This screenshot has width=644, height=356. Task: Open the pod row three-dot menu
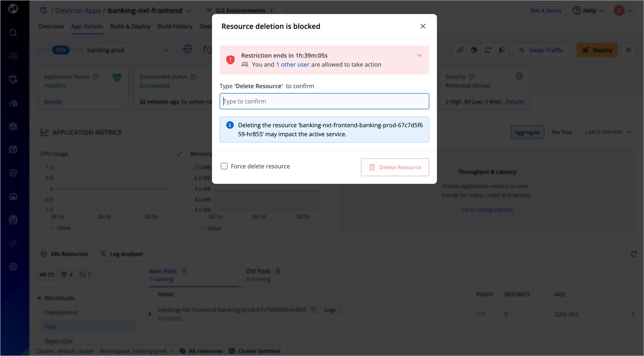coord(633,314)
